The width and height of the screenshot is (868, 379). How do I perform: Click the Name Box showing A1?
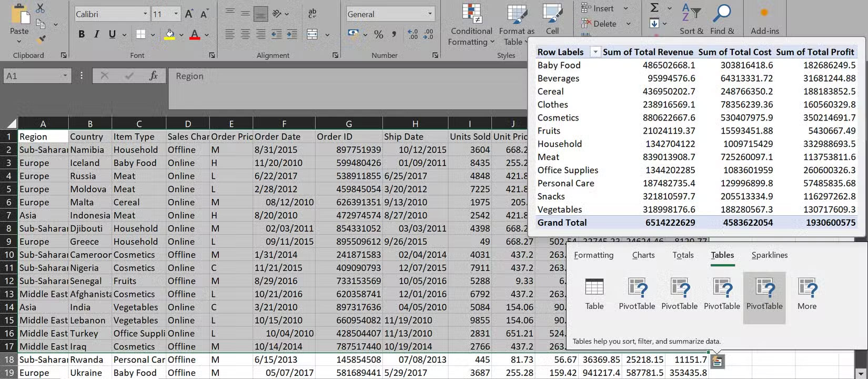(x=33, y=76)
